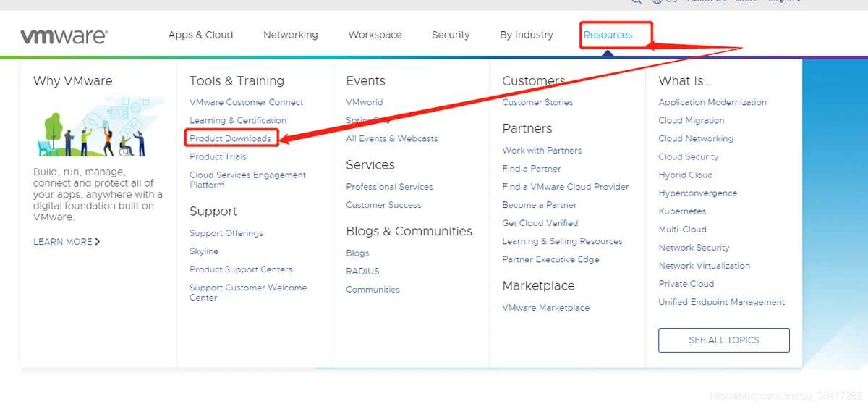868x407 pixels.
Task: Open Unified Endpoint Management topic
Action: click(x=722, y=302)
